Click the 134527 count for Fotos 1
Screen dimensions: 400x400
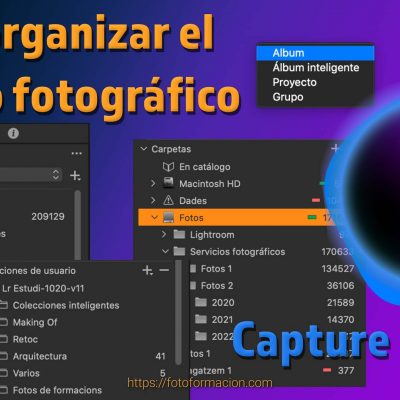[x=338, y=269]
